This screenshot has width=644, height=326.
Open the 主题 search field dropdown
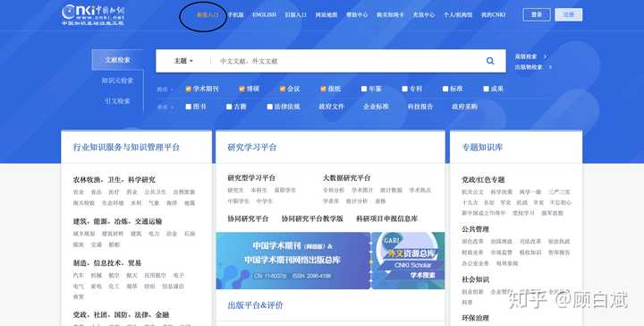pos(183,61)
